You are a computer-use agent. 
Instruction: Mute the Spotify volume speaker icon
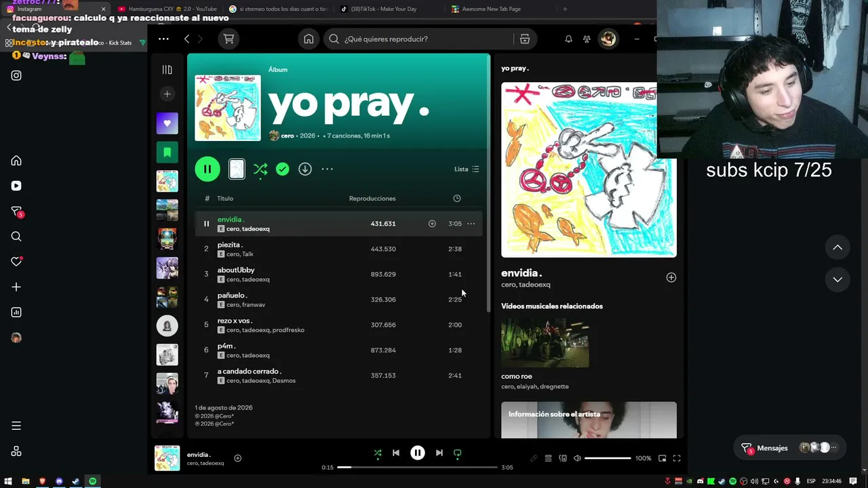(x=577, y=458)
